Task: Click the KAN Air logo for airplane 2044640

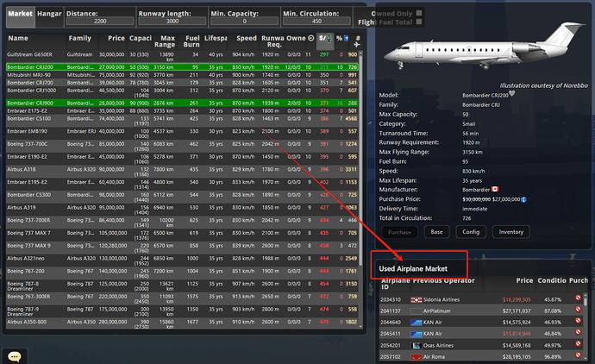Action: [x=416, y=323]
